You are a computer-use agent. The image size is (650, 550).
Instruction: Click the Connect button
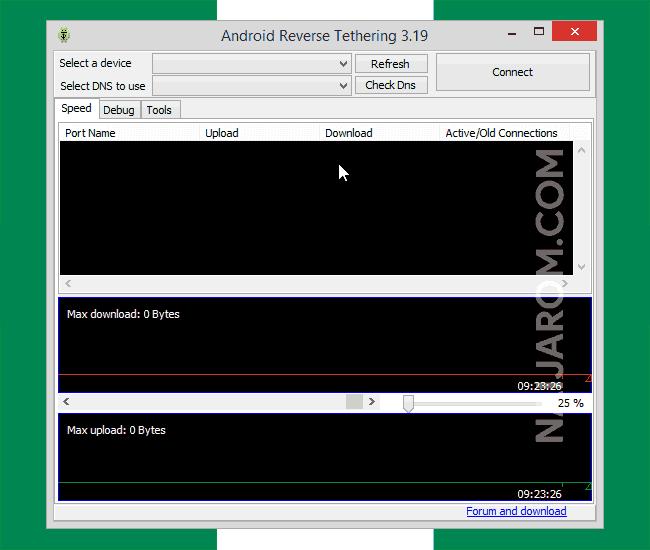click(x=512, y=72)
